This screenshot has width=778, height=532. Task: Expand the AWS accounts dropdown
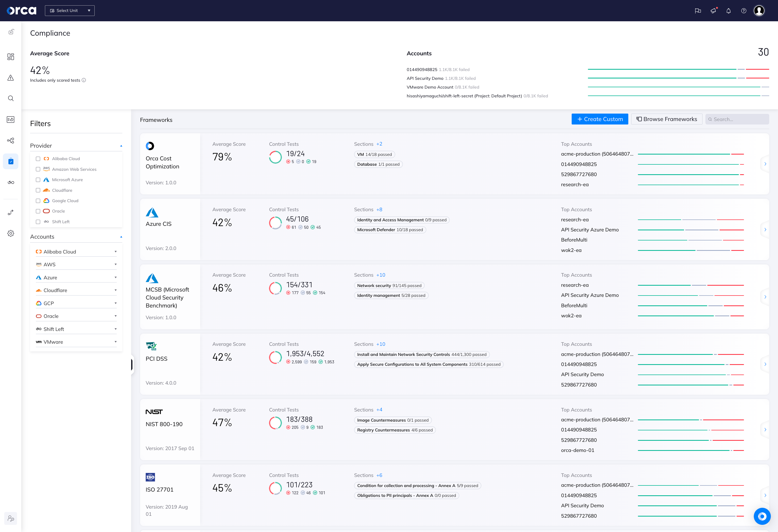coord(116,264)
